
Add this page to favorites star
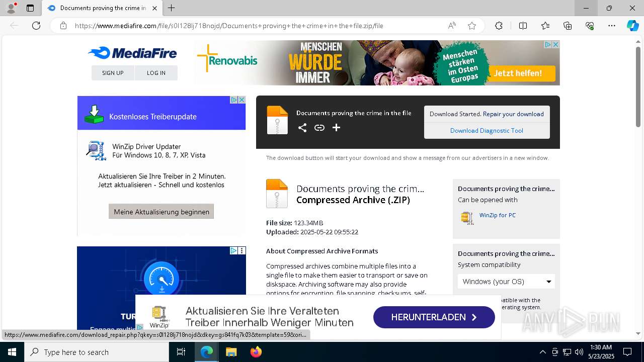(x=472, y=26)
